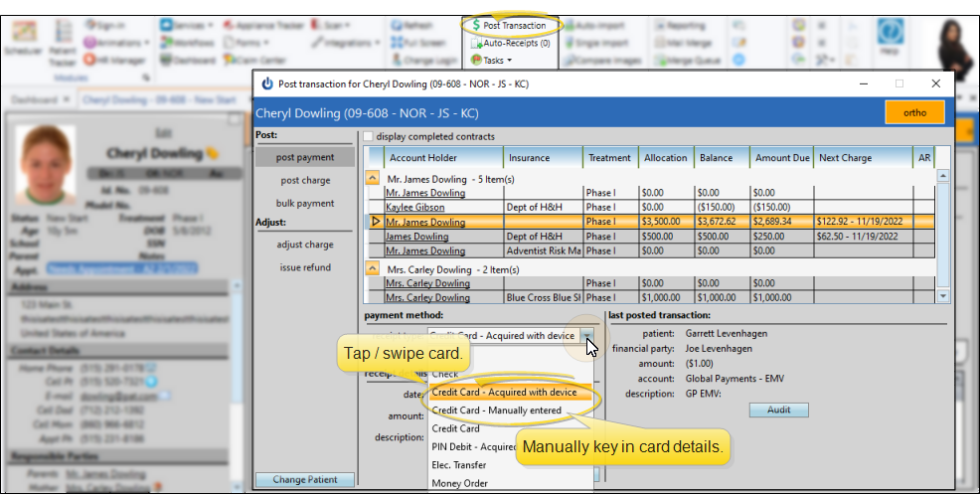Click the Post Transaction dollar icon
This screenshot has width=980, height=495.
[474, 25]
